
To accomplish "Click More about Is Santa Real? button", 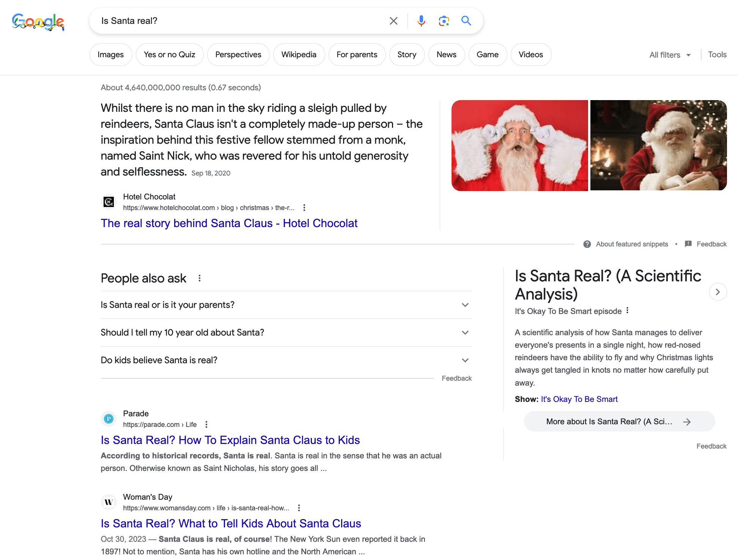I will (x=619, y=422).
